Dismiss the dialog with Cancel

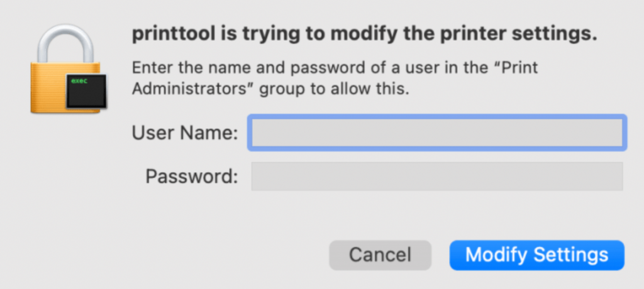click(380, 255)
